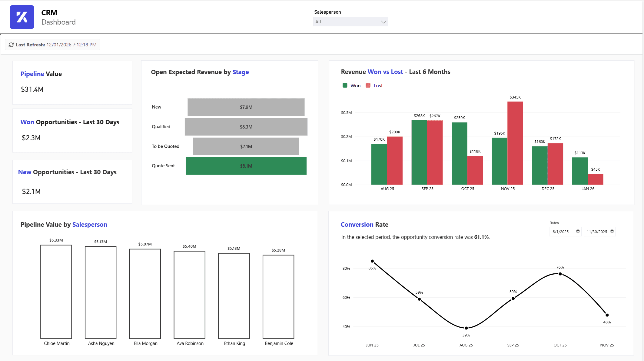
Task: Click the refresh icon beside Last Refresh
Action: [x=11, y=45]
